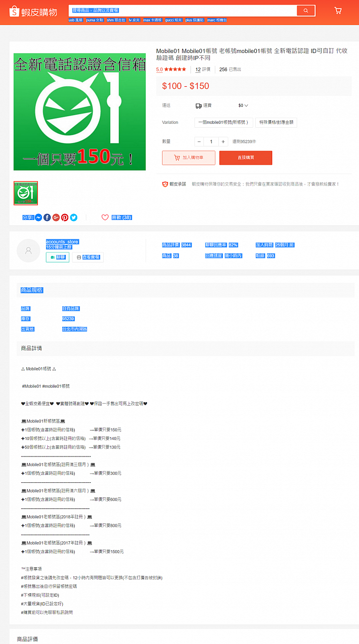This screenshot has width=359, height=644.
Task: Click the shipping truck icon
Action: [x=199, y=106]
